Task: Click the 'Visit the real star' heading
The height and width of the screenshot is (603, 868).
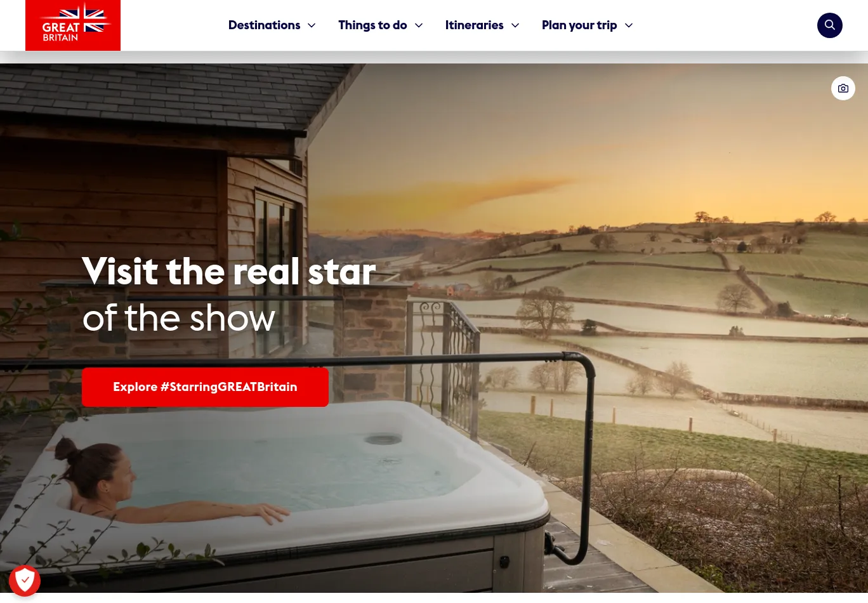Action: [229, 272]
